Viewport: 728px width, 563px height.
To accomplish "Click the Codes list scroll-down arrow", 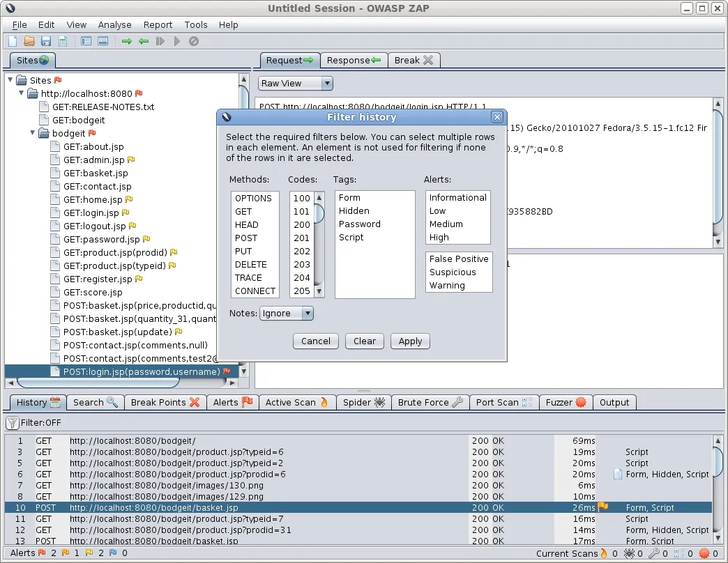I will click(x=319, y=291).
